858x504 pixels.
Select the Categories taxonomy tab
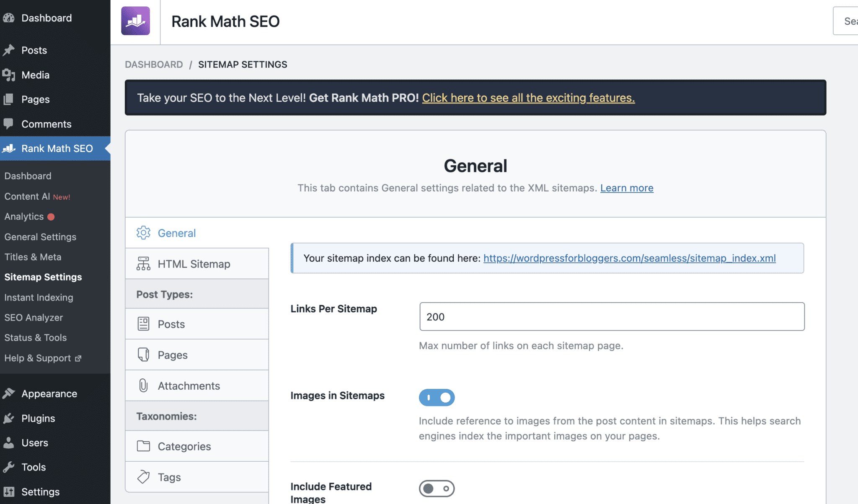(x=184, y=446)
